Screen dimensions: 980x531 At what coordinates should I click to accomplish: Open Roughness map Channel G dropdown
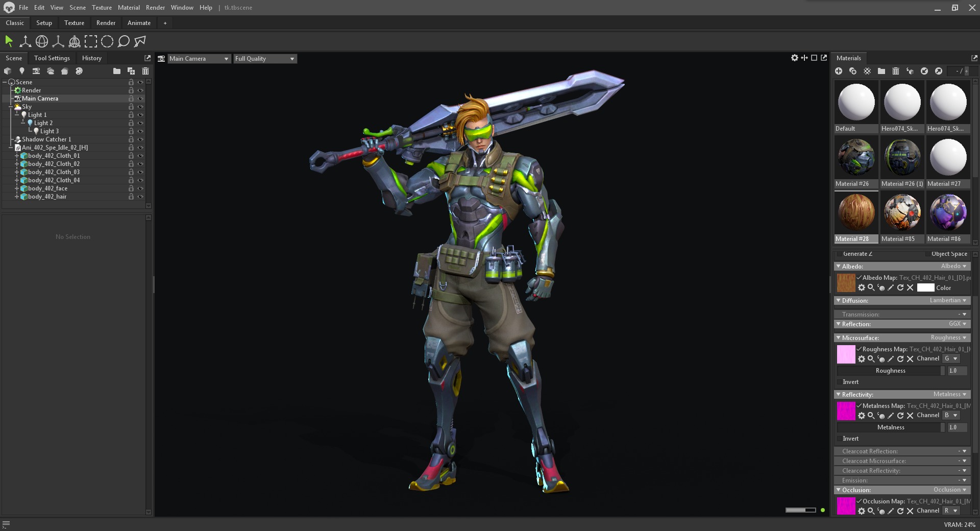951,358
